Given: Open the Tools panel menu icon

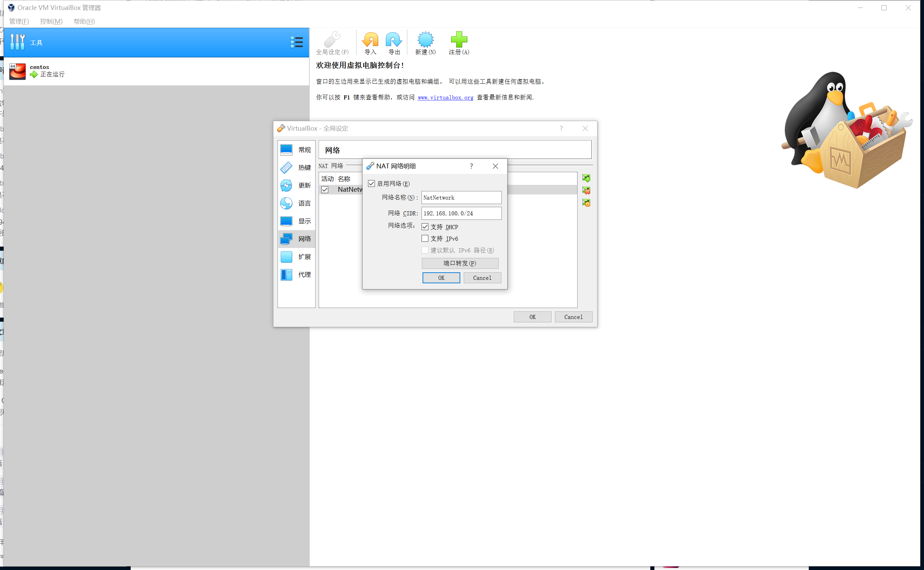Looking at the screenshot, I should [297, 42].
